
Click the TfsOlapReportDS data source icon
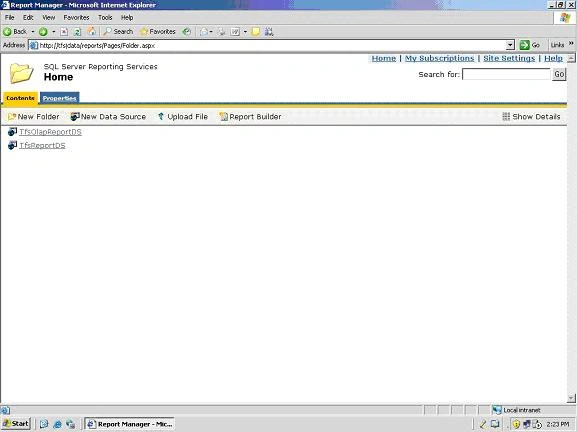point(12,132)
